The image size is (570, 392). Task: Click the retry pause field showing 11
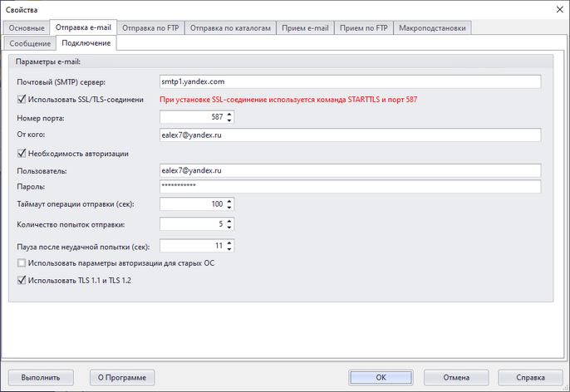click(x=192, y=246)
